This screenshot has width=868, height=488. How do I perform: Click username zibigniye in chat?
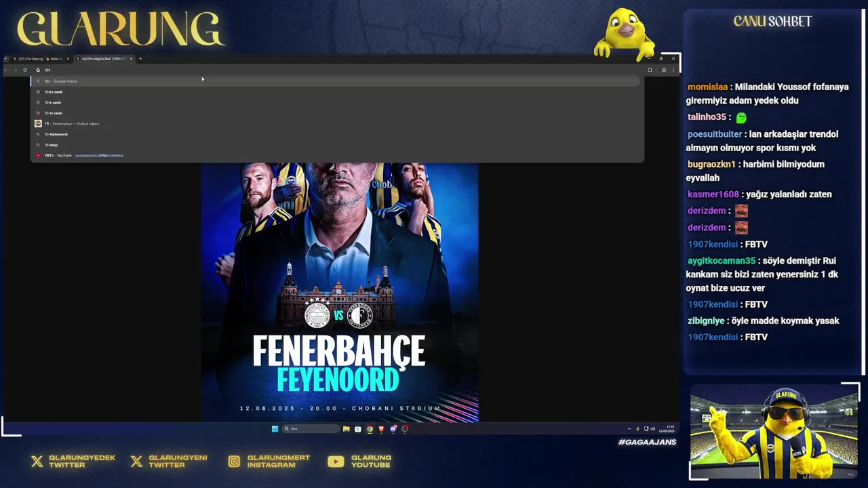tap(706, 321)
